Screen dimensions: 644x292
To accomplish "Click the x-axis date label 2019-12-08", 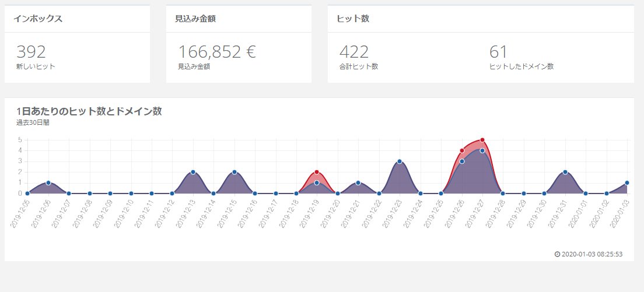I will coord(82,213).
